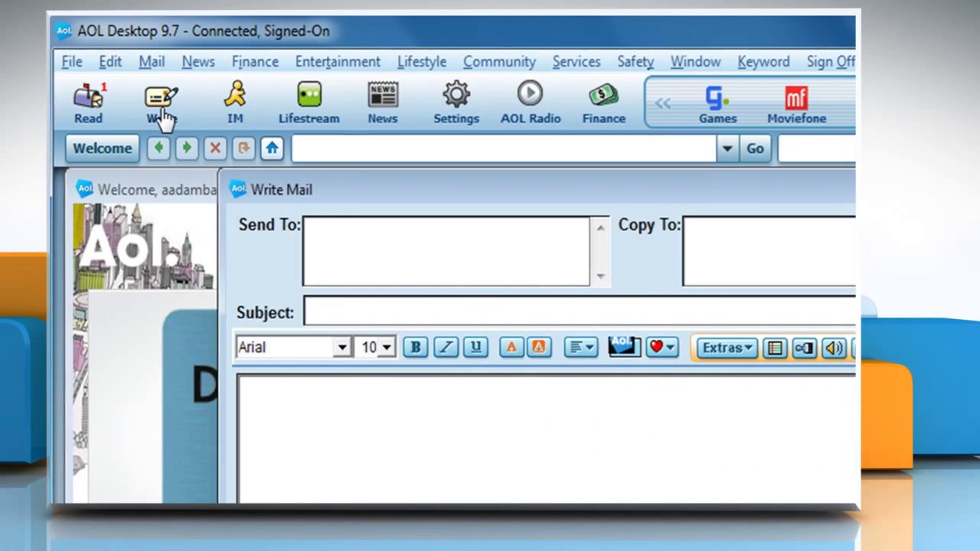The height and width of the screenshot is (551, 980).
Task: Choose text color A button
Action: click(511, 347)
